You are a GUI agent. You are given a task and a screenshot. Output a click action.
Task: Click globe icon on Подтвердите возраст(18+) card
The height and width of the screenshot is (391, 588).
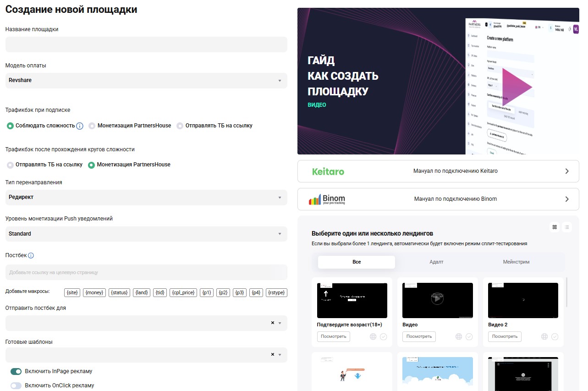pos(373,336)
